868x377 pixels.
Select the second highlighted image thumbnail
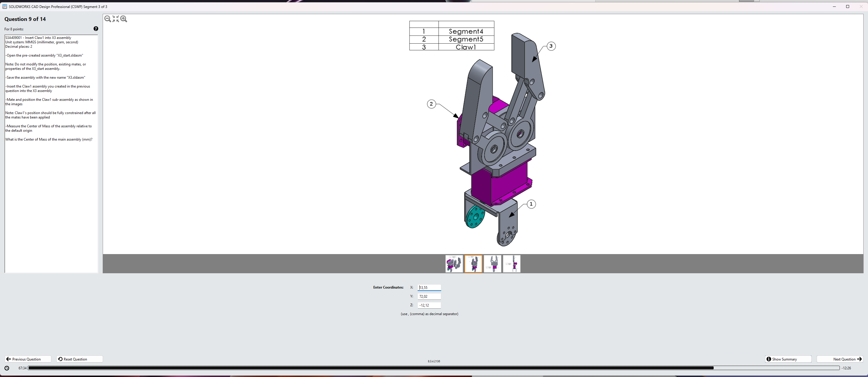(x=473, y=264)
